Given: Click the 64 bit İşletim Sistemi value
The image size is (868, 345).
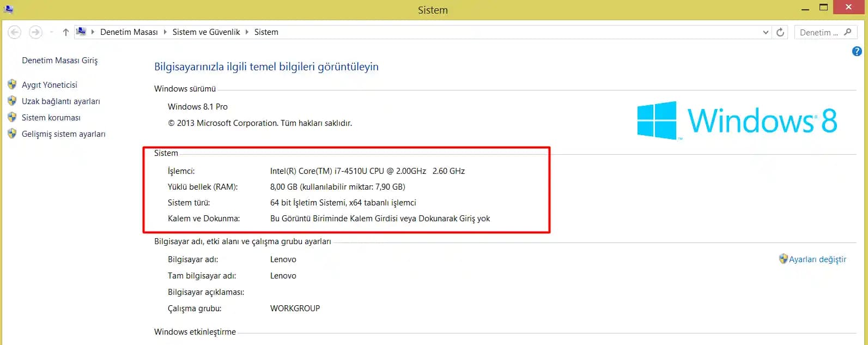Looking at the screenshot, I should [343, 203].
